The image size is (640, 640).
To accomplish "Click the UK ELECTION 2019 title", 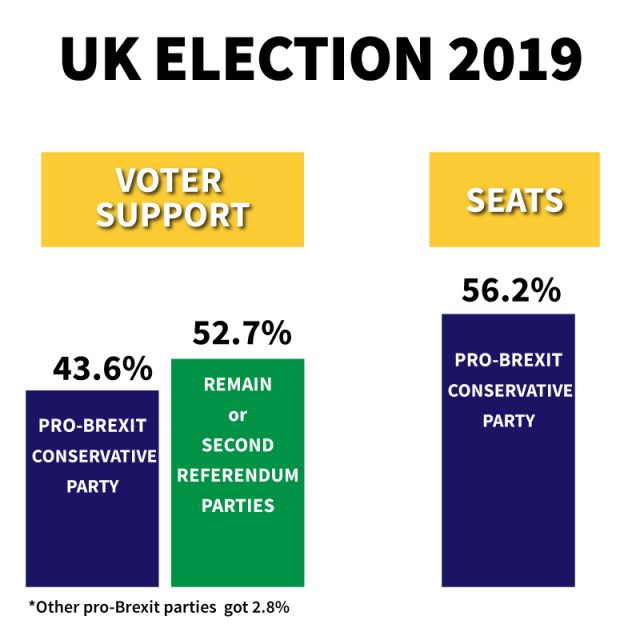I will 321,60.
